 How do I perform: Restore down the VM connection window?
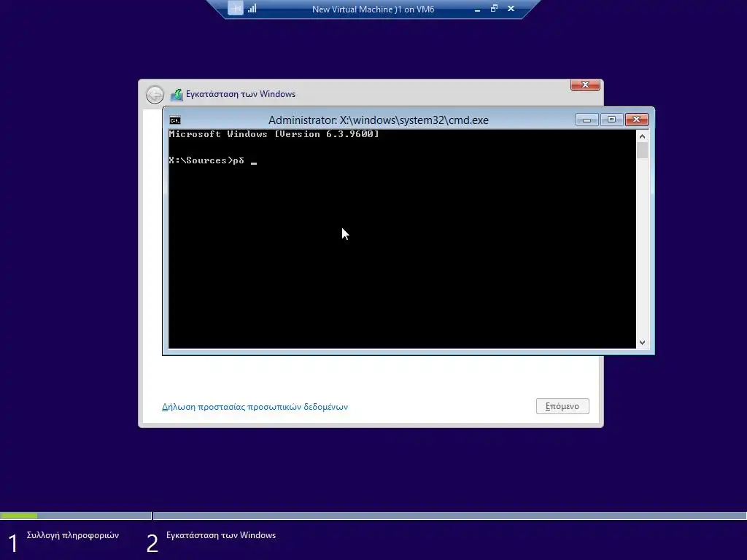pos(494,8)
